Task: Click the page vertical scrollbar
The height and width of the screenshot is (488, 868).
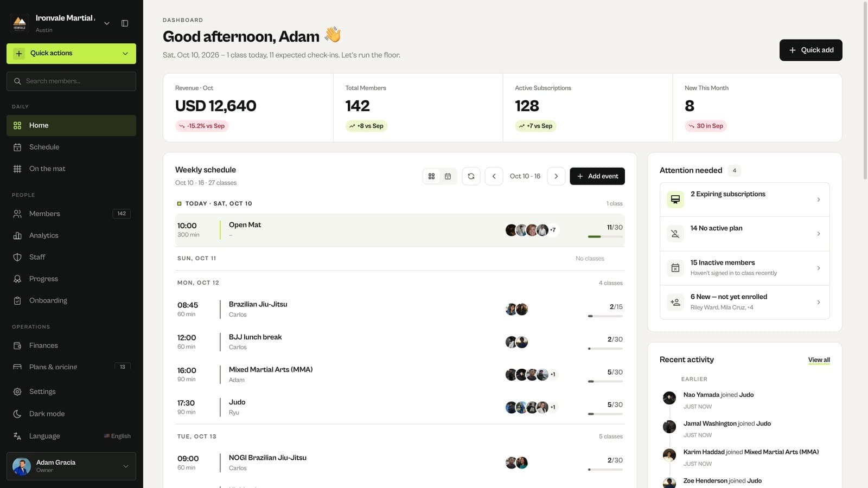Action: click(865, 89)
